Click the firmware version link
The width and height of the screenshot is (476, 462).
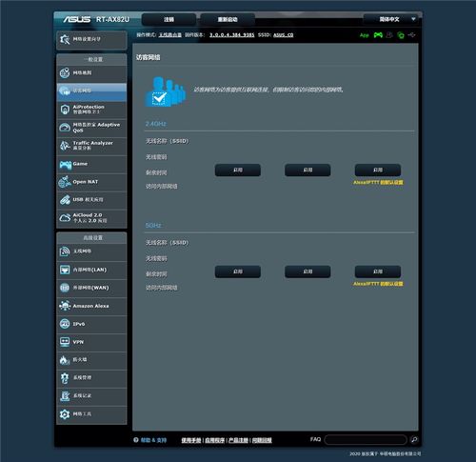point(231,35)
